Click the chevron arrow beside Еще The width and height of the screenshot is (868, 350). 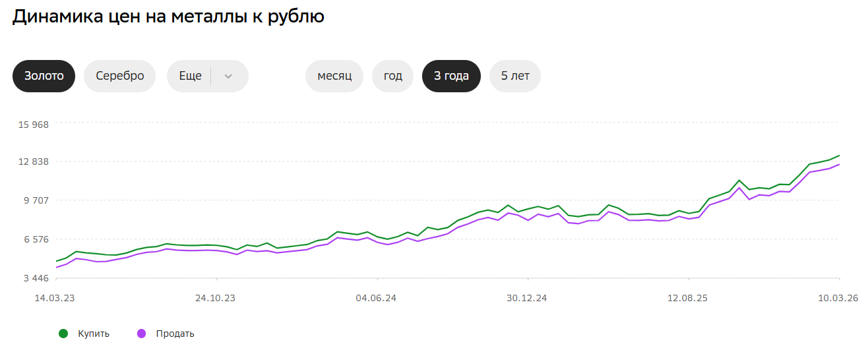pos(229,76)
